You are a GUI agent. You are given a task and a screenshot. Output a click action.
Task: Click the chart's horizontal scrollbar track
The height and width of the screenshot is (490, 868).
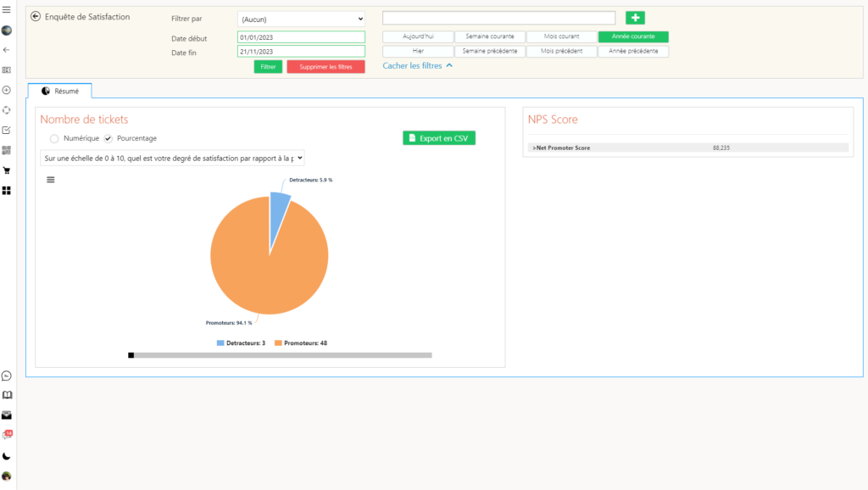tap(280, 355)
